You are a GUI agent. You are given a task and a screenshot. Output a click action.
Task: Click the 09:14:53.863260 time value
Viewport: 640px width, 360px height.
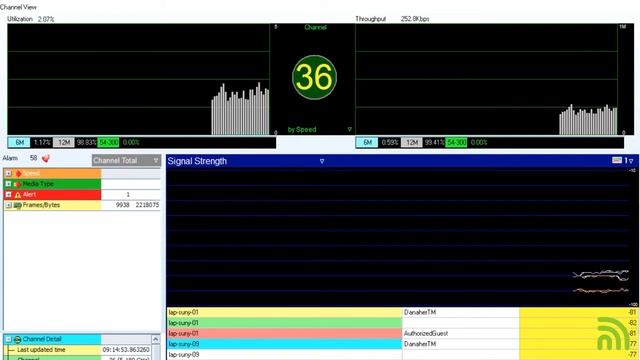click(126, 350)
